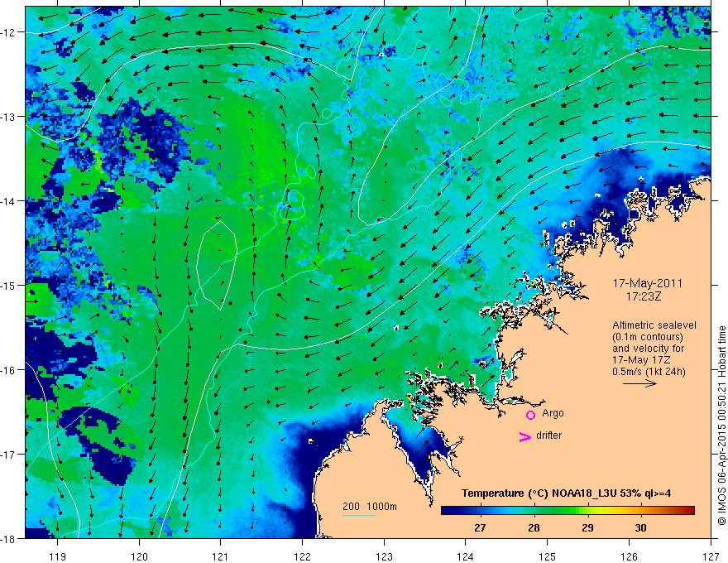This screenshot has width=728, height=563.
Task: Click the magenta drifter arrowhead legend symbol
Action: click(524, 436)
